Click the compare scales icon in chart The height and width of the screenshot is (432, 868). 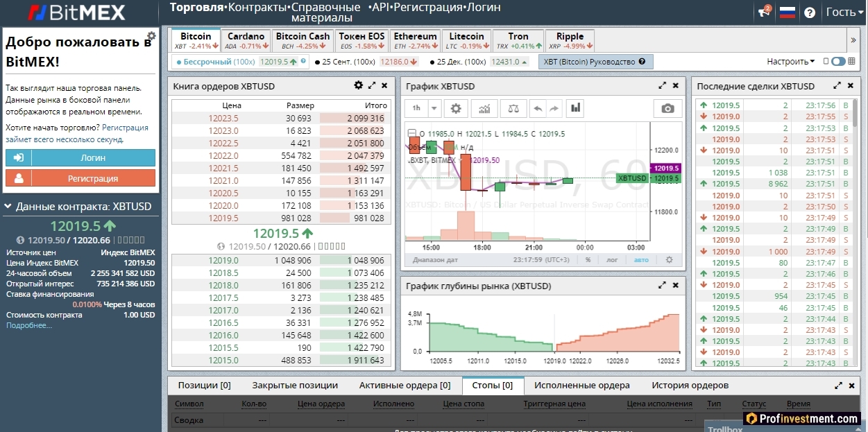point(513,108)
